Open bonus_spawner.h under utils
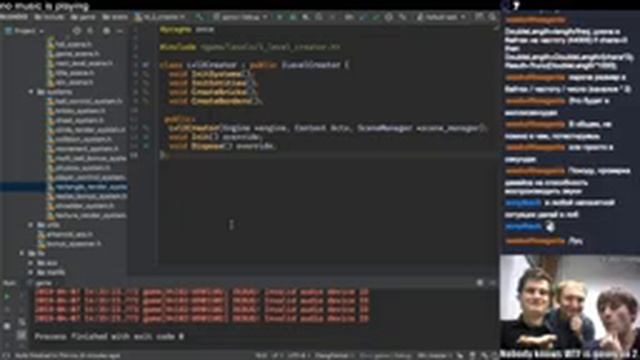 [69, 244]
